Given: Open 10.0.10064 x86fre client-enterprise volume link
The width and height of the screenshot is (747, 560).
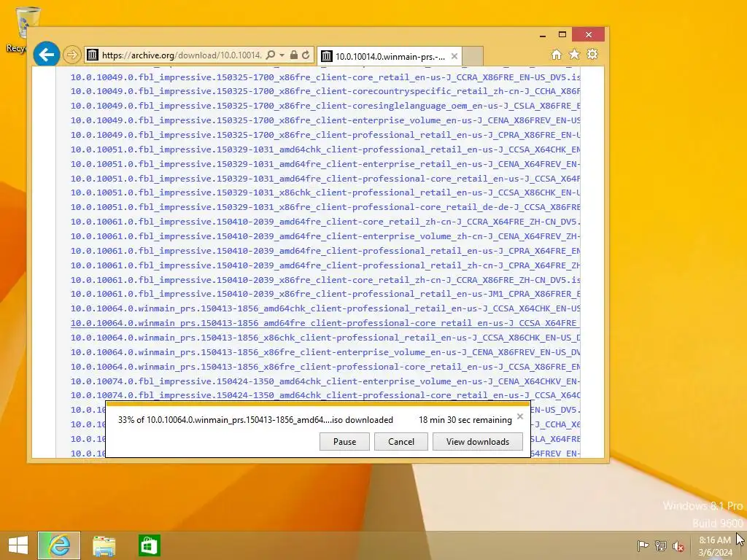Looking at the screenshot, I should pos(325,352).
